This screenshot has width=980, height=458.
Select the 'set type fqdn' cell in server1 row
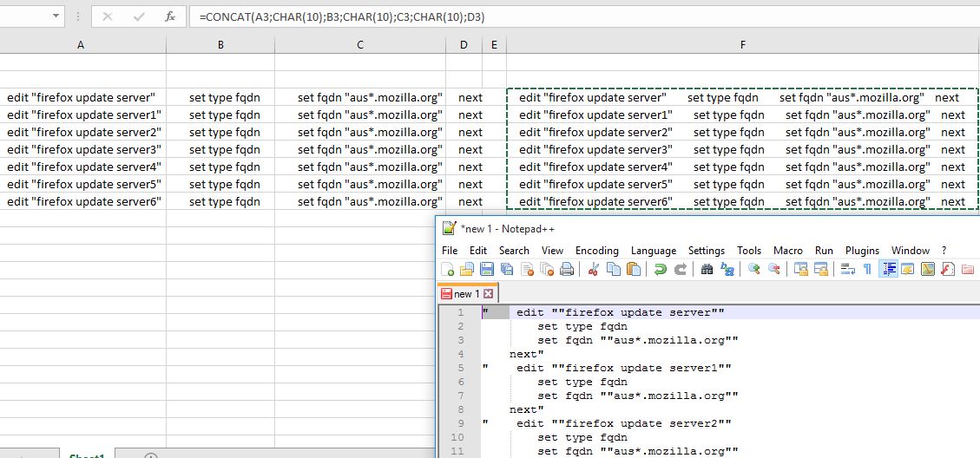[x=220, y=115]
